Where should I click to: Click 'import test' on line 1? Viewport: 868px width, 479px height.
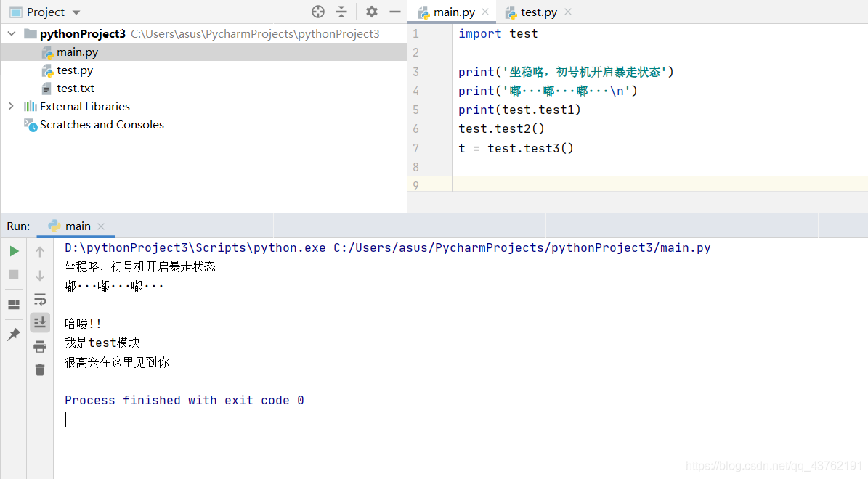click(x=498, y=33)
